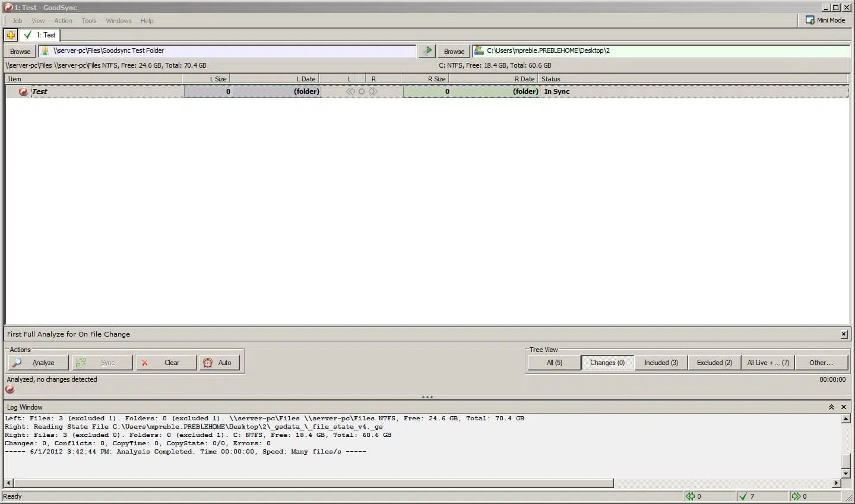Open the Tools menu
The width and height of the screenshot is (855, 504).
89,21
